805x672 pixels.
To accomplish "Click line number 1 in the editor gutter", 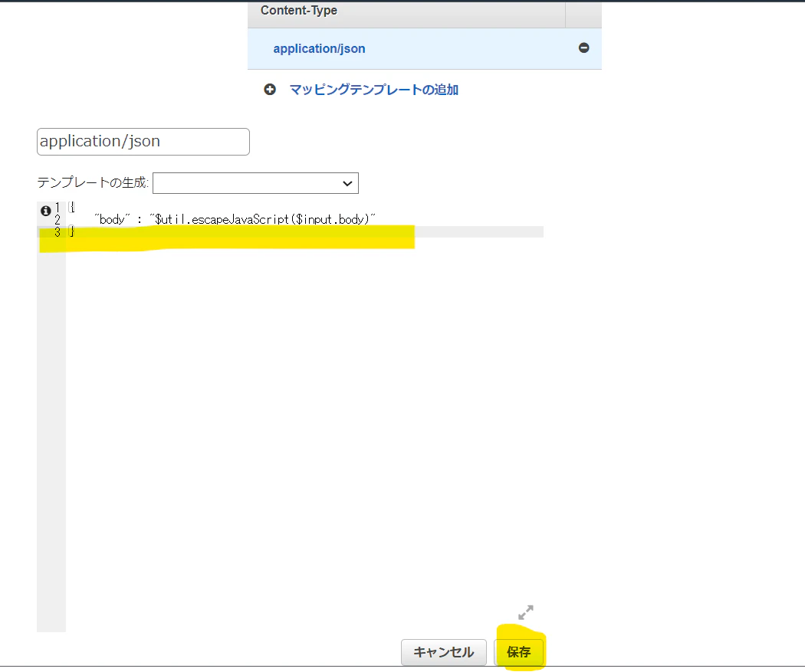I will 58,207.
